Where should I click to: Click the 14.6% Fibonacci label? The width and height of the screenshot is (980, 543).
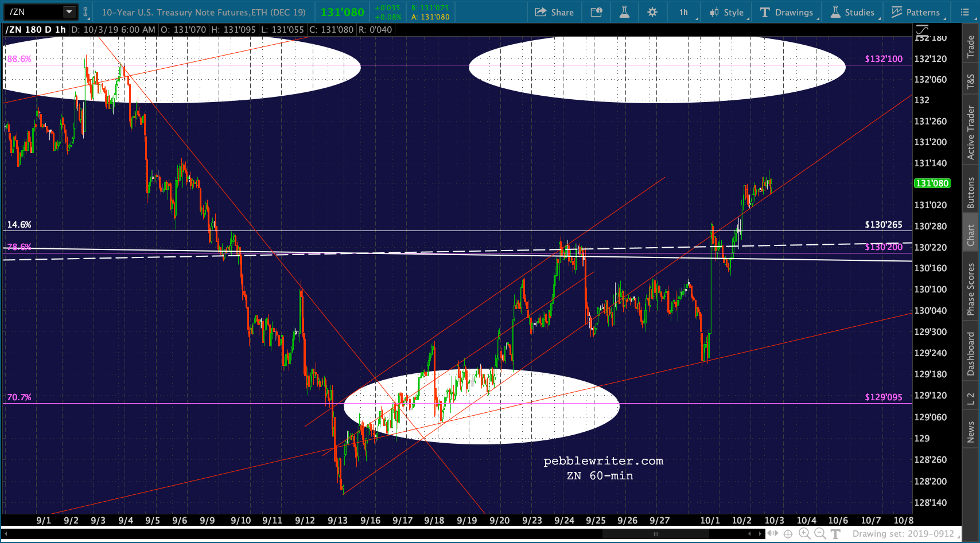coord(19,225)
